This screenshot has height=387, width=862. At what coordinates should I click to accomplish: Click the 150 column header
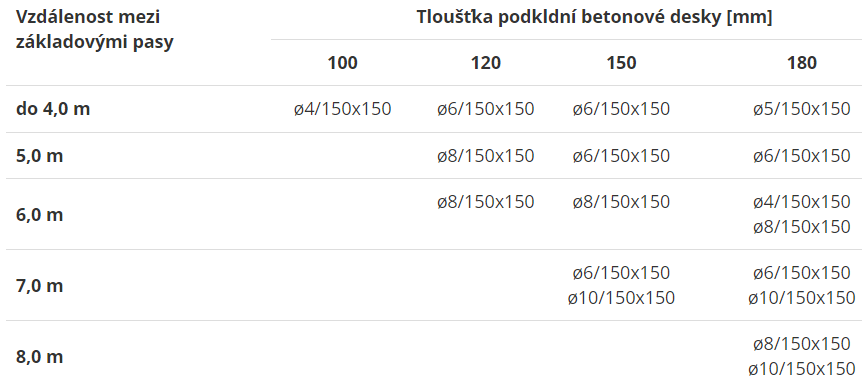pos(621,63)
